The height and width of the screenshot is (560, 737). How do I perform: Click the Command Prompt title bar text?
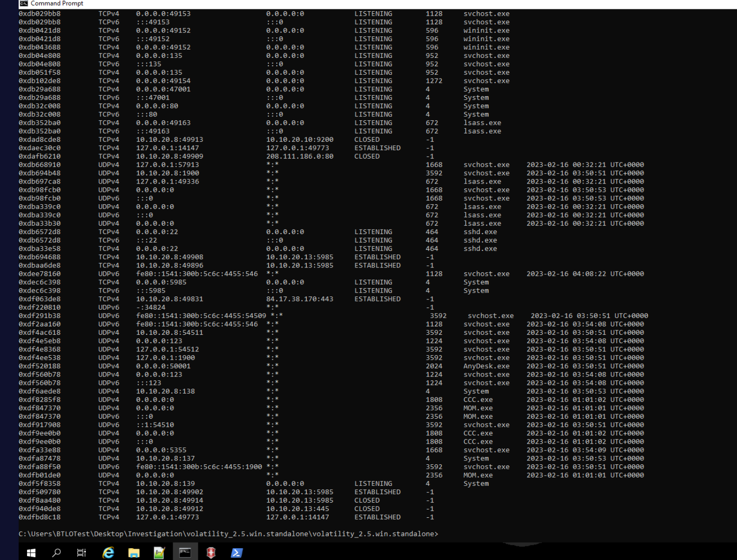[57, 3]
